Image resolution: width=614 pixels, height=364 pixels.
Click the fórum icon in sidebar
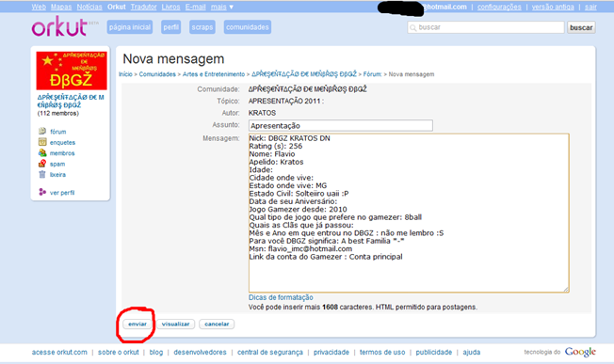pos(42,131)
